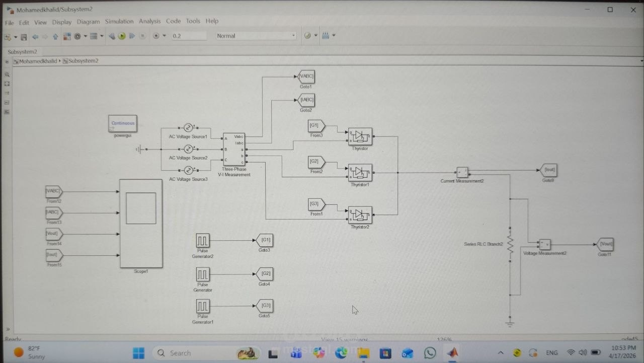Open the Model Advisor check icon
Screen dimensions: 644x363
tap(308, 36)
